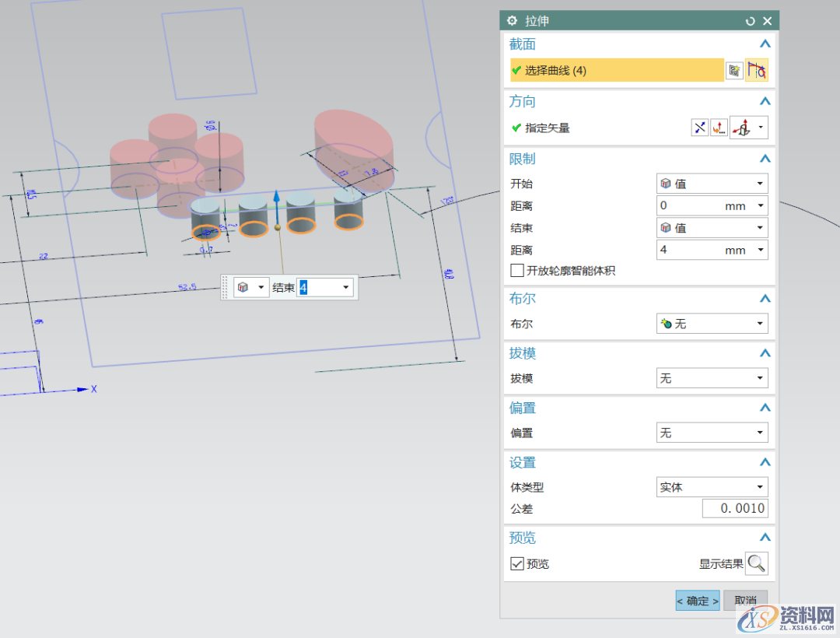
Task: Collapse the 设置 section
Action: click(765, 462)
